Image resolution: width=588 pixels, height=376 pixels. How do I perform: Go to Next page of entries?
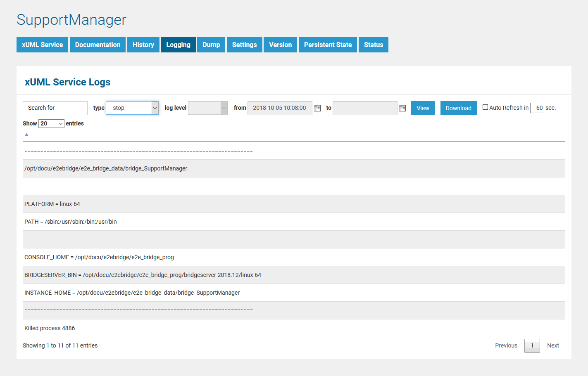pos(553,346)
